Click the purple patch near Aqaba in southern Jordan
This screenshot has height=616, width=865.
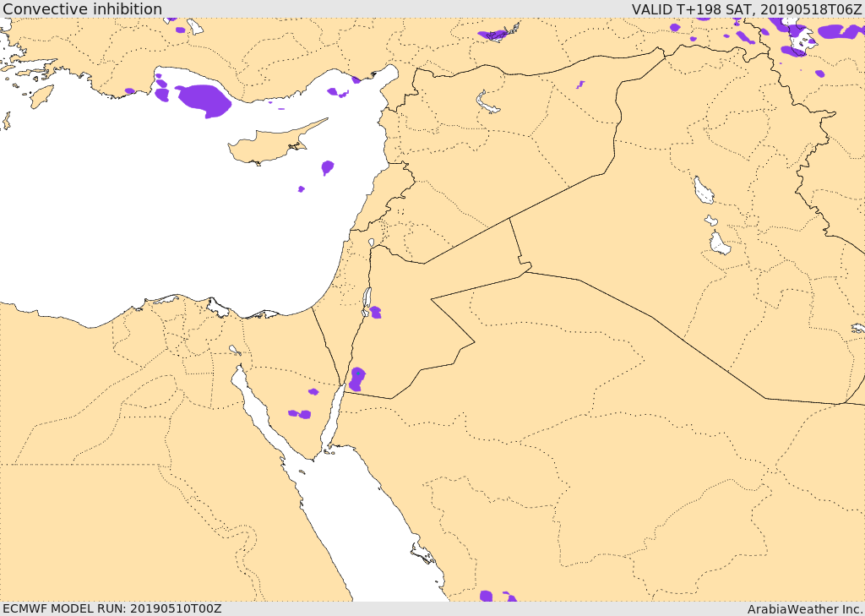click(x=357, y=379)
